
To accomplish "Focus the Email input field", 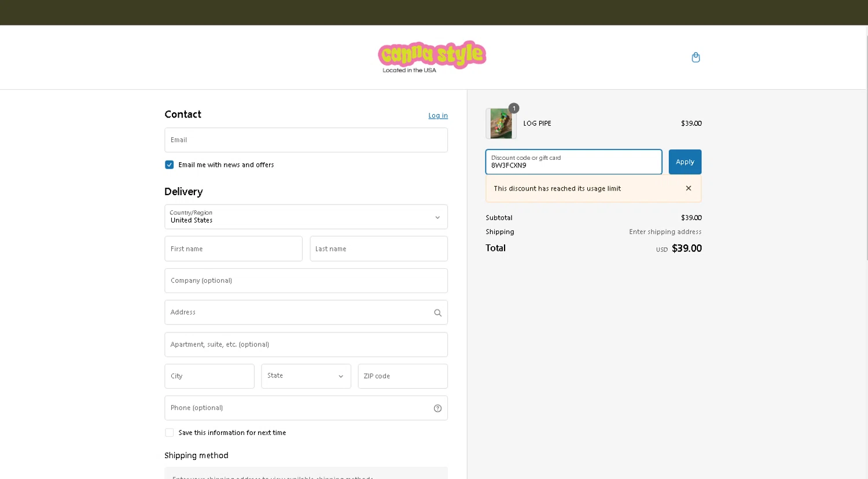I will [306, 140].
